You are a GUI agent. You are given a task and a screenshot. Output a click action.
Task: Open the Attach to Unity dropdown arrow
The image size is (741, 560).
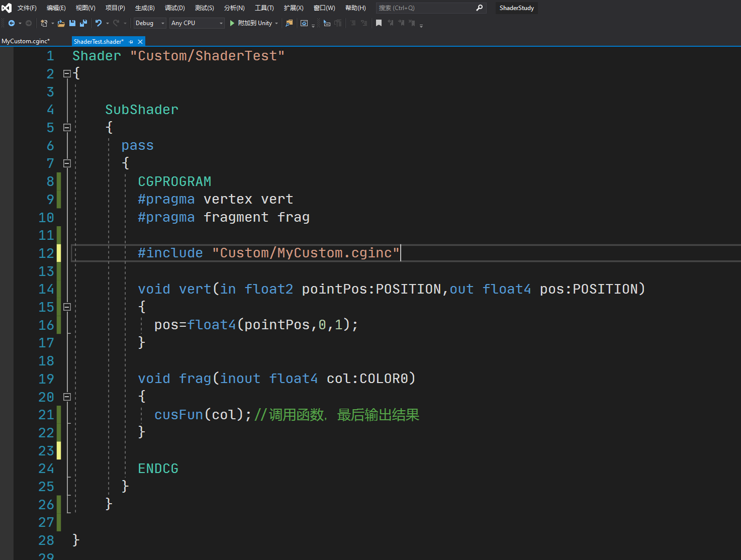click(276, 23)
